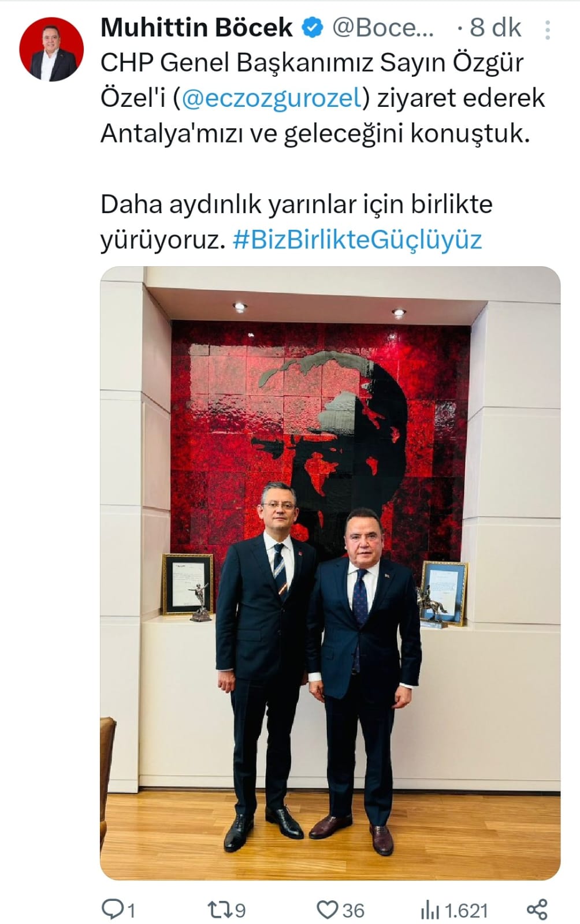
Task: Open the @Boce... username handle
Action: 383,28
